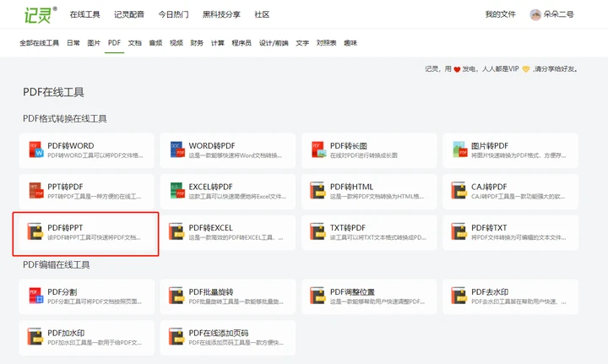Click the red heart icon
Image resolution: width=608 pixels, height=364 pixels.
[457, 69]
